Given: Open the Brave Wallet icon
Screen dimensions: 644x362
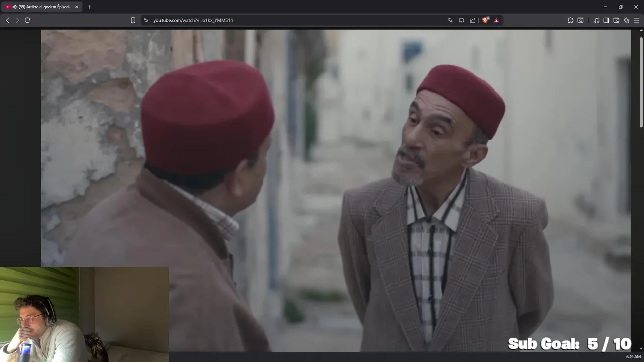Looking at the screenshot, I should click(616, 20).
